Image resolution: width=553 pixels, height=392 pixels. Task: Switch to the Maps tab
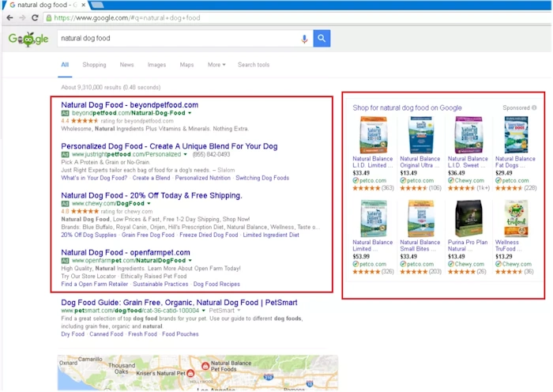tap(186, 65)
